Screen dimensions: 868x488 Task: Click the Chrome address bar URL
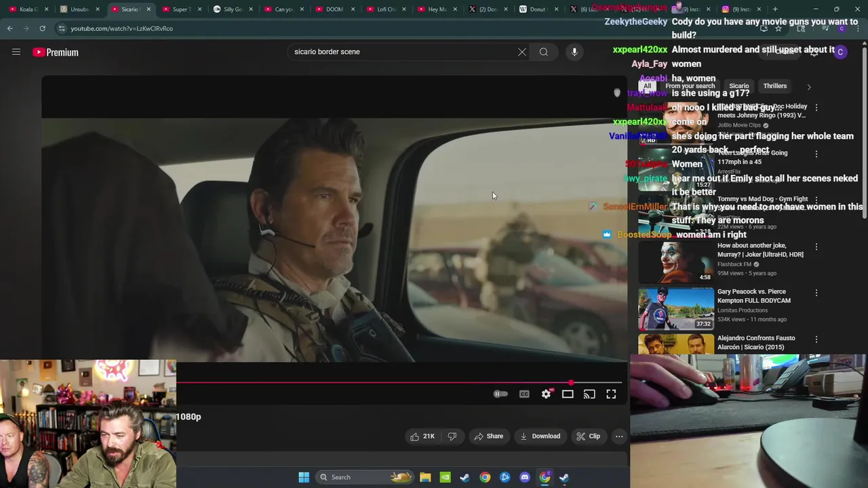(122, 28)
